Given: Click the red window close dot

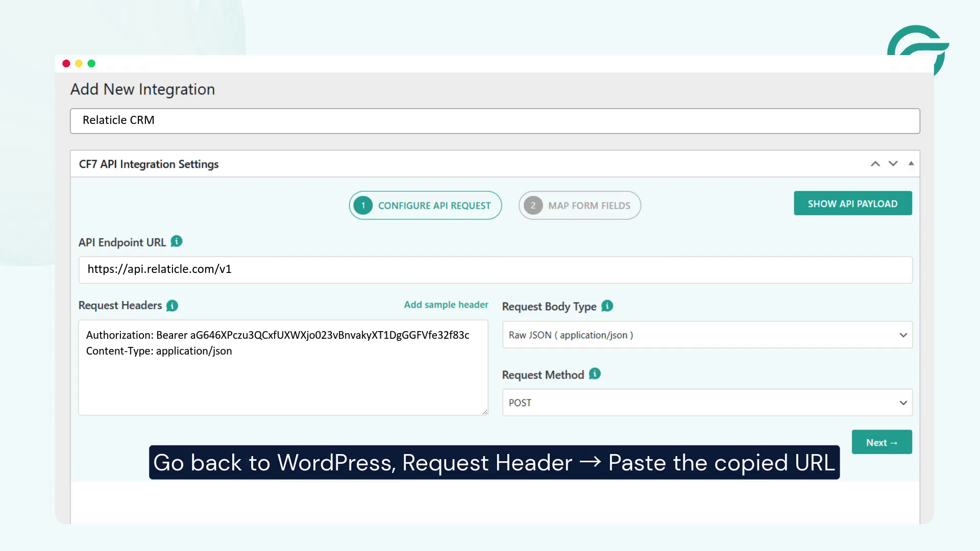Looking at the screenshot, I should [x=66, y=63].
